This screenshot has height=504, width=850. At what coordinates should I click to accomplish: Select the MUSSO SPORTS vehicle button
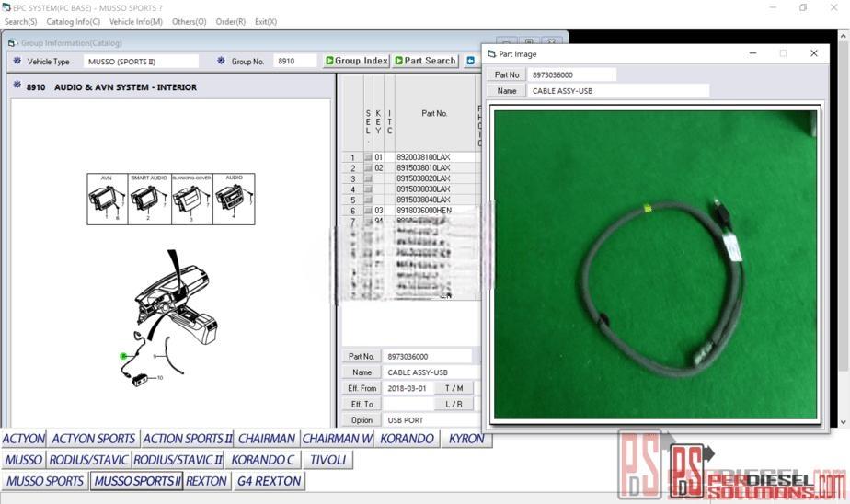coord(45,481)
